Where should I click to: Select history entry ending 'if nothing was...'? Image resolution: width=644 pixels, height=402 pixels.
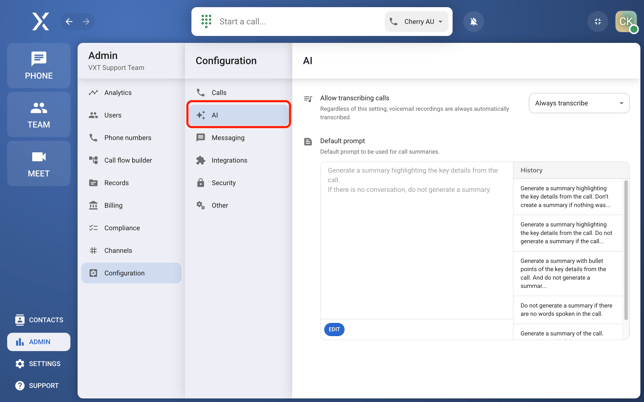pyautogui.click(x=568, y=197)
